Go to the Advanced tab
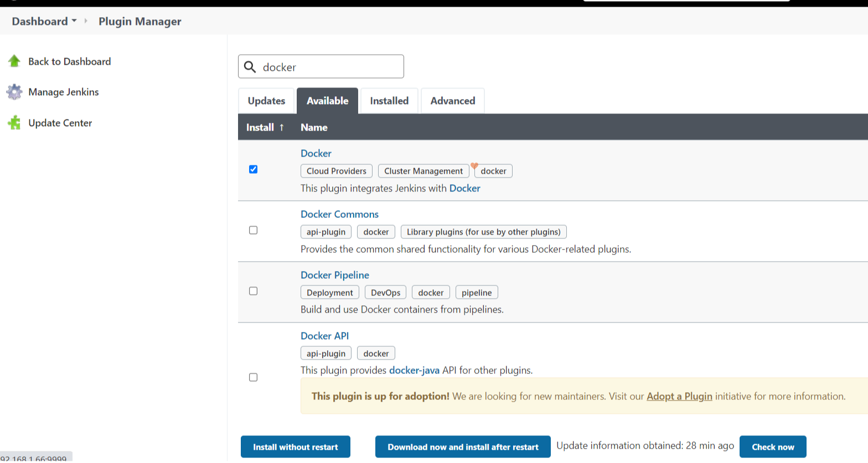Image resolution: width=868 pixels, height=463 pixels. (x=452, y=101)
